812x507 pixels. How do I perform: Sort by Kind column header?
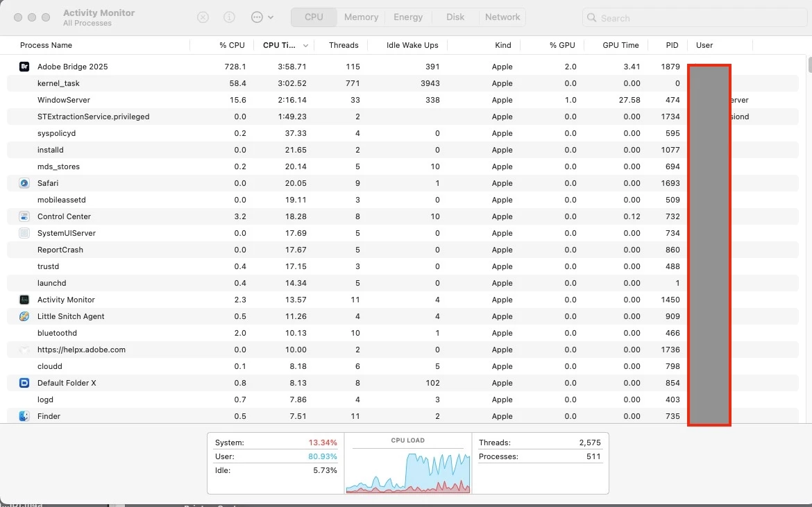(x=503, y=45)
